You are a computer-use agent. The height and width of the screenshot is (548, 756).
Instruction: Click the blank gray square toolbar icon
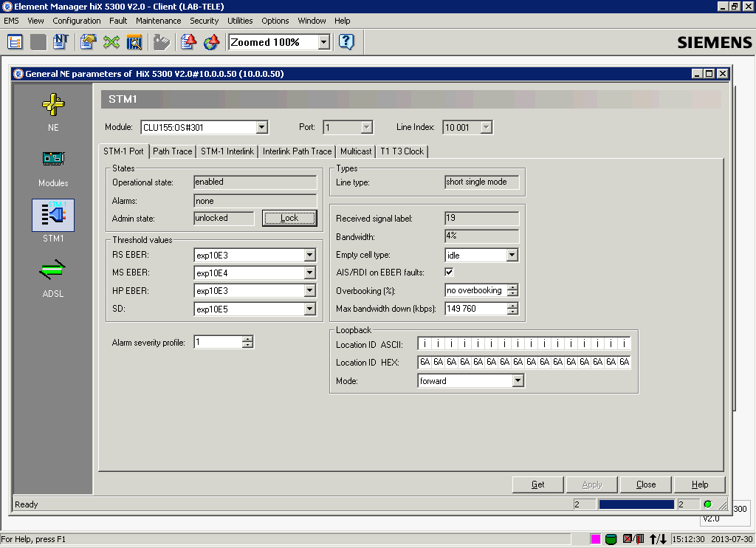pyautogui.click(x=38, y=42)
